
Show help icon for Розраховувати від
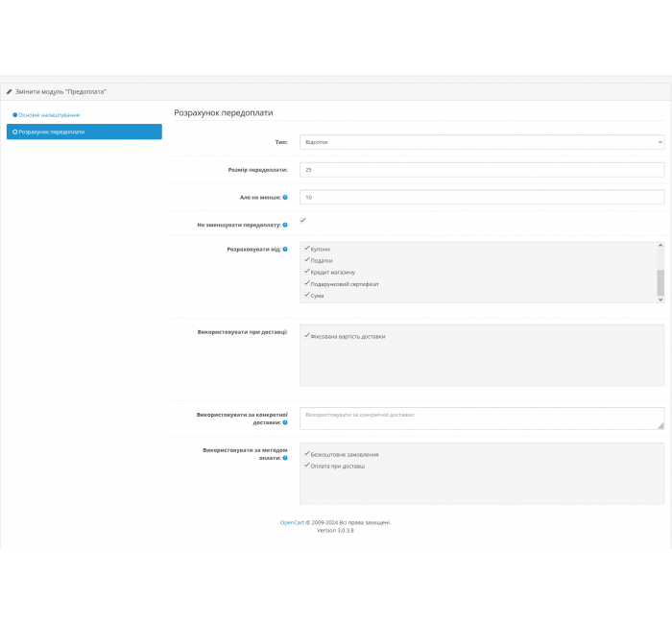pyautogui.click(x=285, y=249)
